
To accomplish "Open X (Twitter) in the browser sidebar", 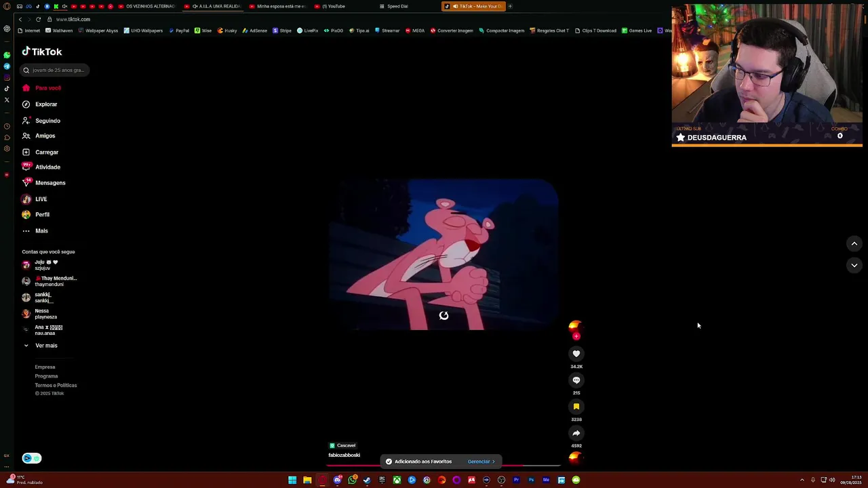I will pos(7,100).
